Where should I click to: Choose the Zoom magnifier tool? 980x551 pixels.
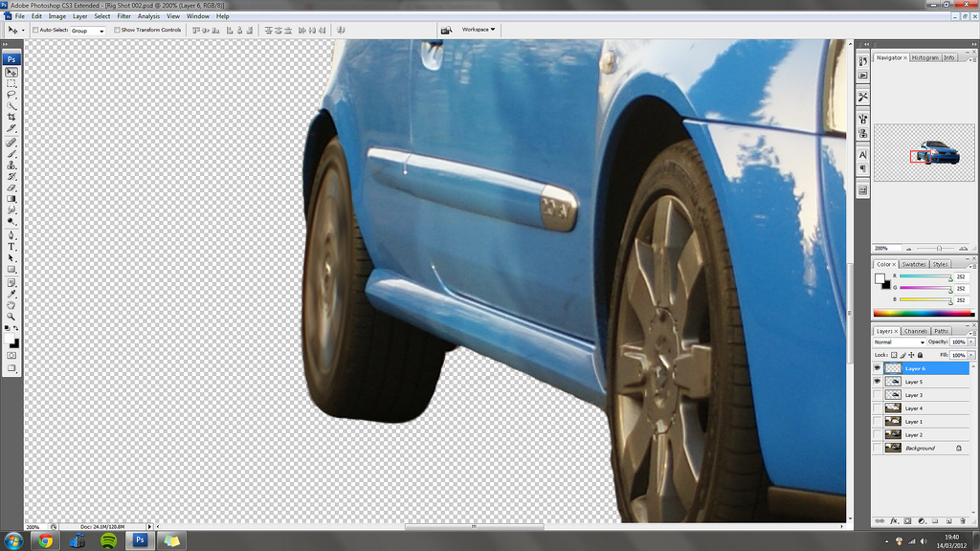point(11,316)
